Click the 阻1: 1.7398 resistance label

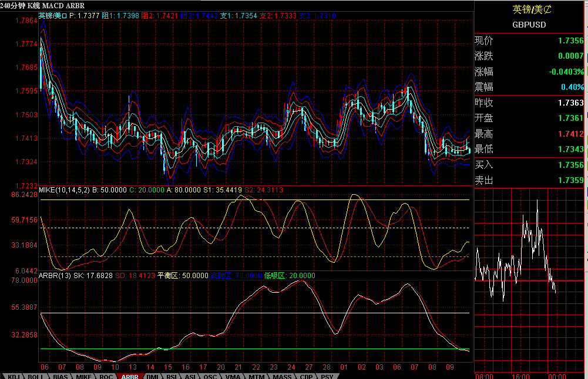[120, 16]
